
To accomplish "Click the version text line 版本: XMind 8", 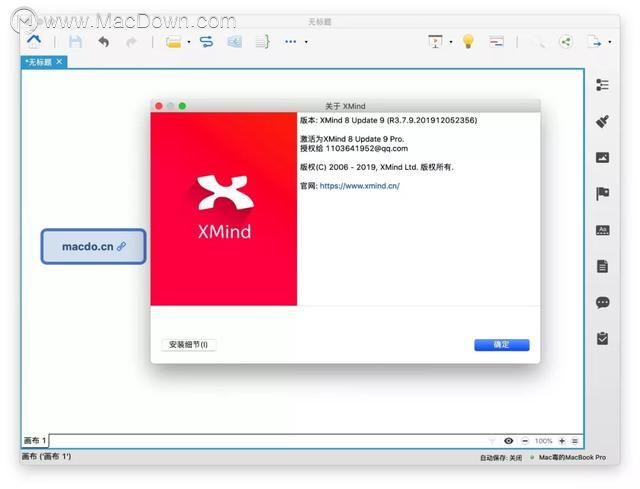I will [389, 120].
